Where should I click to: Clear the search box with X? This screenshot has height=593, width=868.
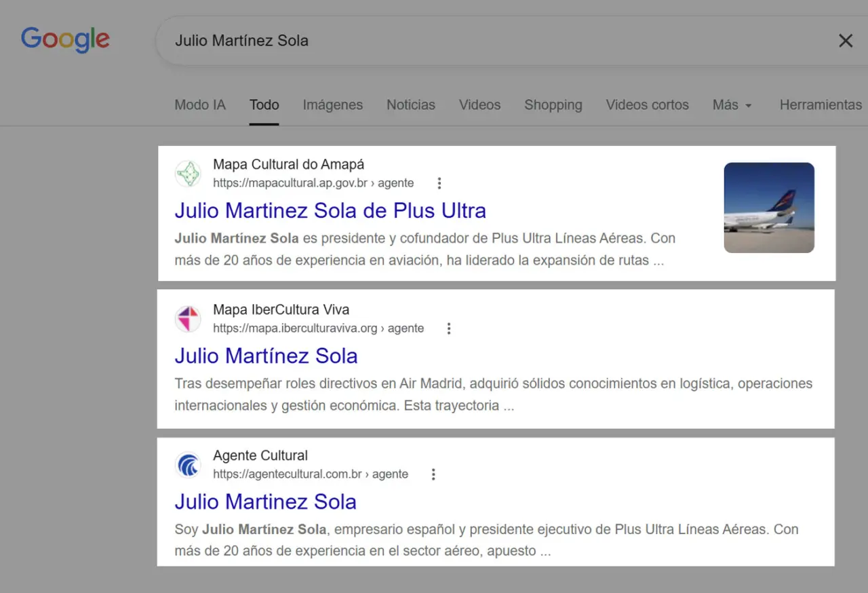[x=845, y=41]
